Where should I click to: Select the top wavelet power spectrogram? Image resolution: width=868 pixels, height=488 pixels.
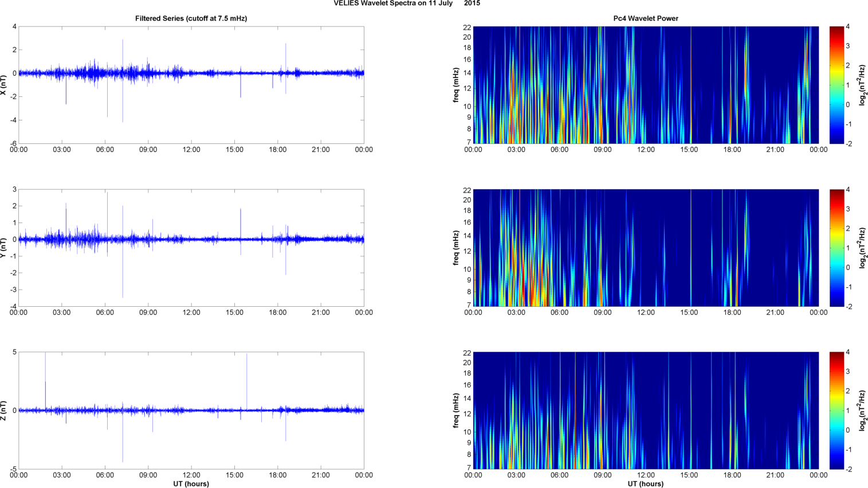click(645, 85)
